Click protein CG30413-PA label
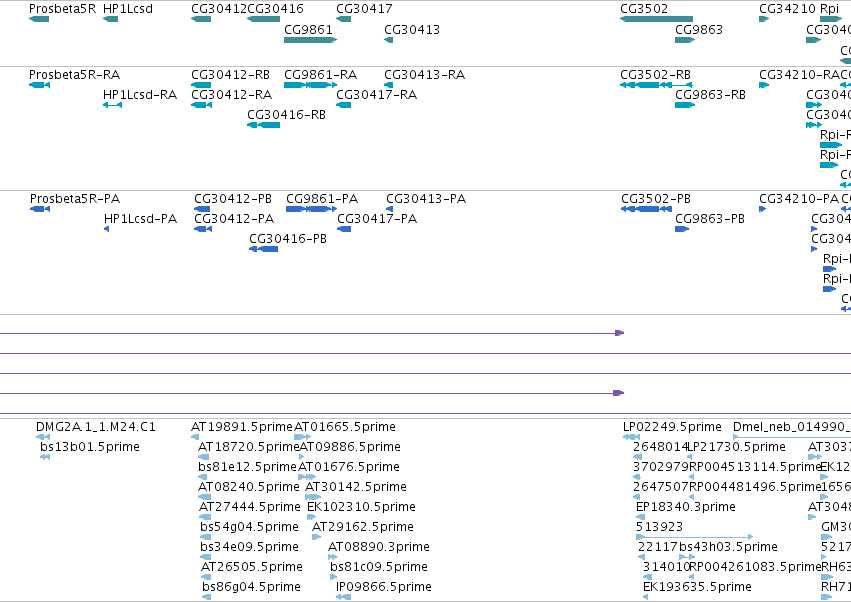This screenshot has width=851, height=602. (426, 199)
